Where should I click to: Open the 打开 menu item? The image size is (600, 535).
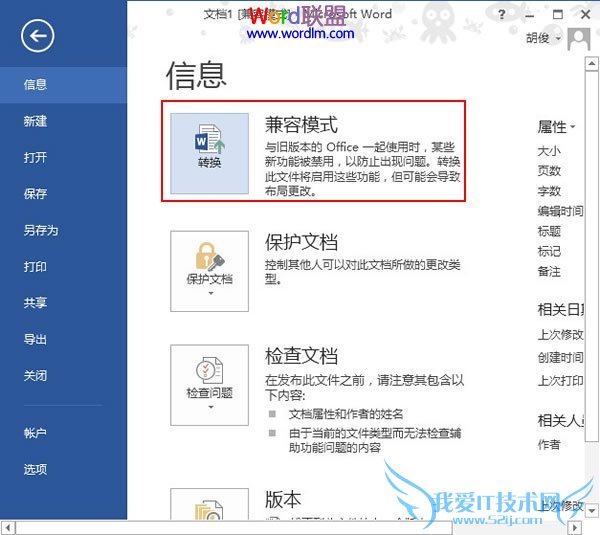pos(64,157)
